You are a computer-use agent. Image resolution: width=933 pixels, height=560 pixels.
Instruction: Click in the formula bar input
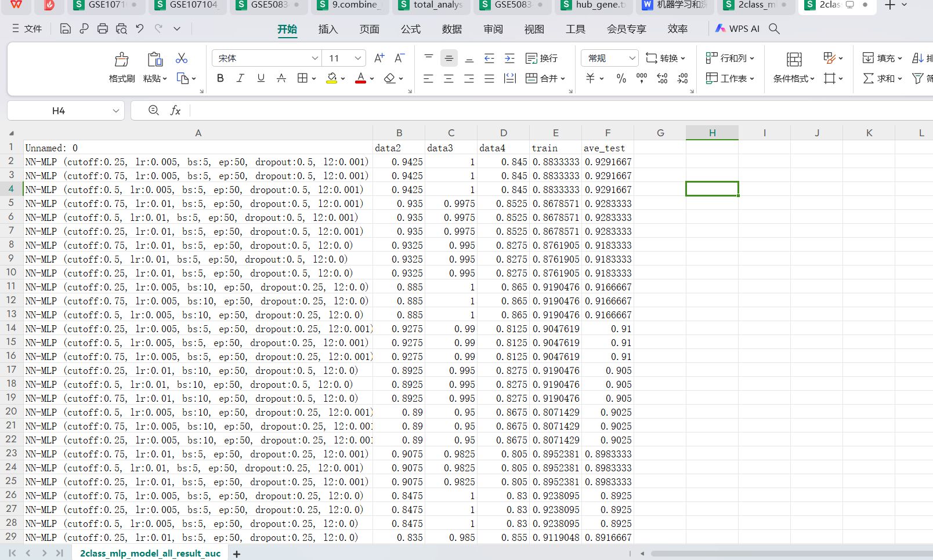click(560, 110)
